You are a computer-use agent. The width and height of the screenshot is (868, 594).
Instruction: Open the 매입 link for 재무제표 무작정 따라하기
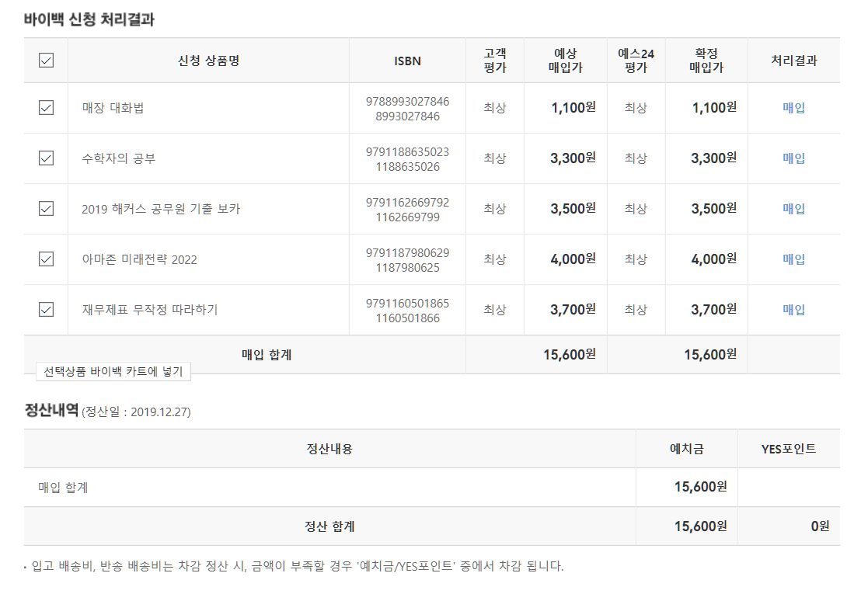pyautogui.click(x=793, y=309)
